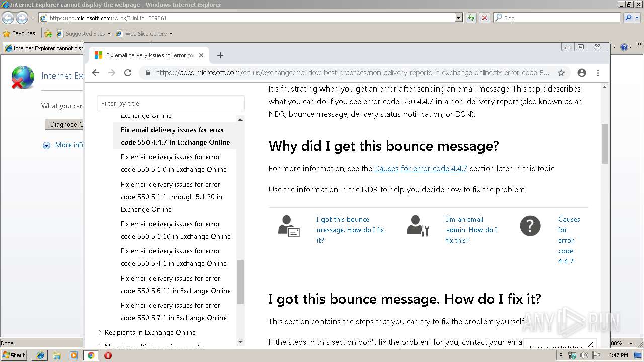The height and width of the screenshot is (362, 644).
Task: Open error code 550 5.7.1 article
Action: pyautogui.click(x=174, y=311)
